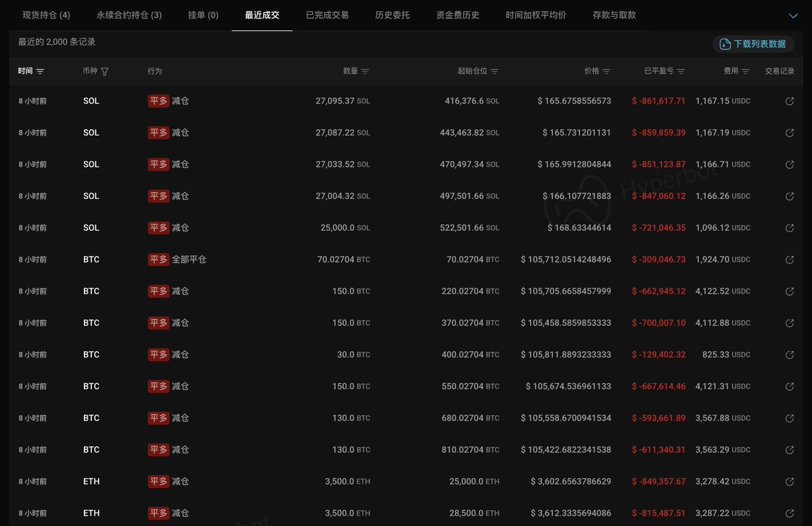Open transaction record for BTC $105,705.66 row
Image resolution: width=812 pixels, height=526 pixels.
click(x=789, y=292)
